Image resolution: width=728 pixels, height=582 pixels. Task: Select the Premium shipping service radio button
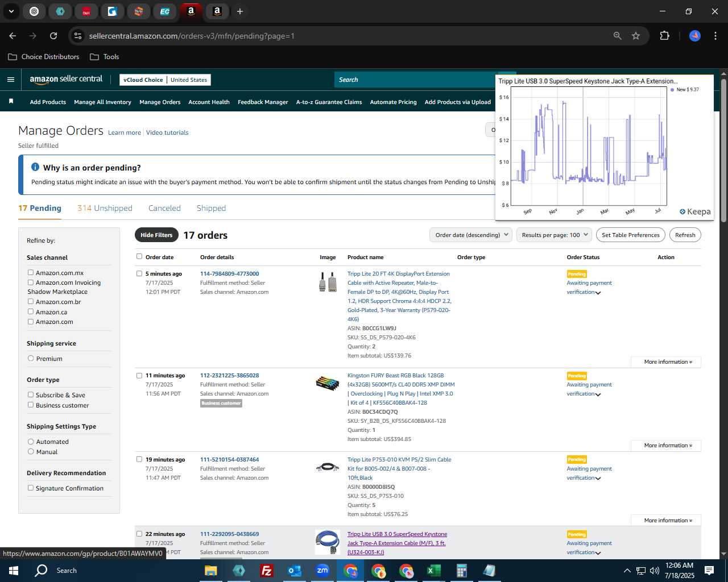click(31, 359)
